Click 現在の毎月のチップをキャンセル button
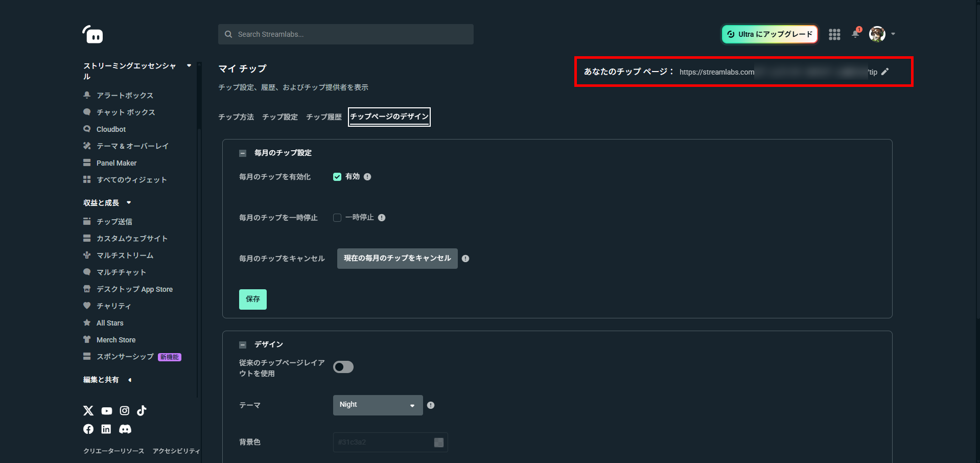 coord(398,259)
